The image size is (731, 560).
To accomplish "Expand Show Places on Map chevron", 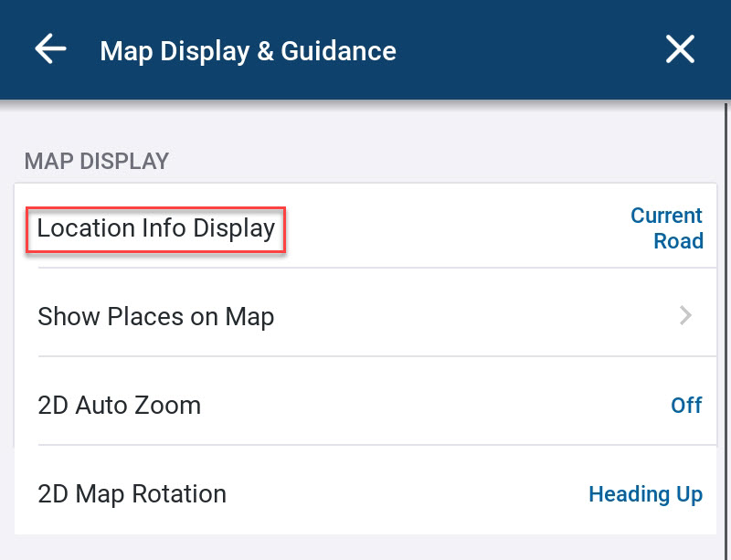I will [x=685, y=316].
